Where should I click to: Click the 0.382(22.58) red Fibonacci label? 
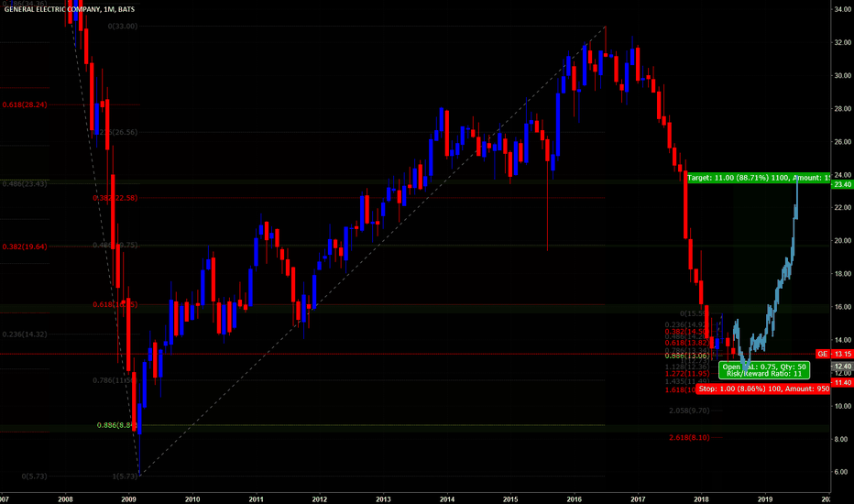(x=115, y=198)
